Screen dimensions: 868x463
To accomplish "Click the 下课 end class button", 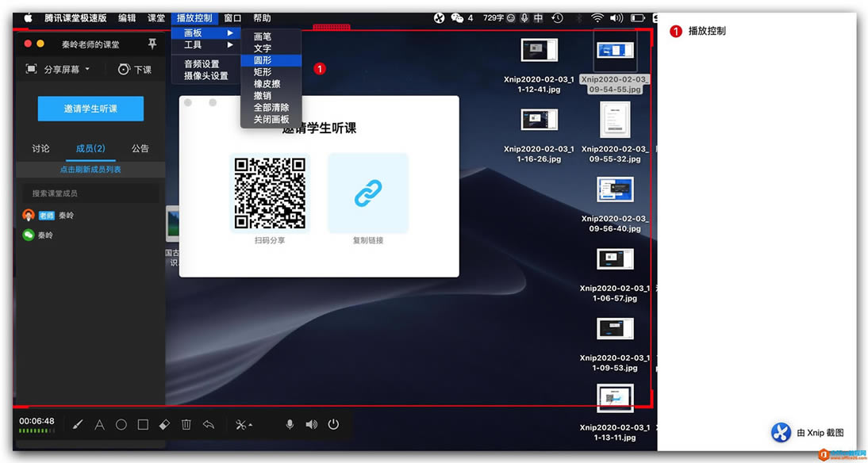I will [135, 70].
